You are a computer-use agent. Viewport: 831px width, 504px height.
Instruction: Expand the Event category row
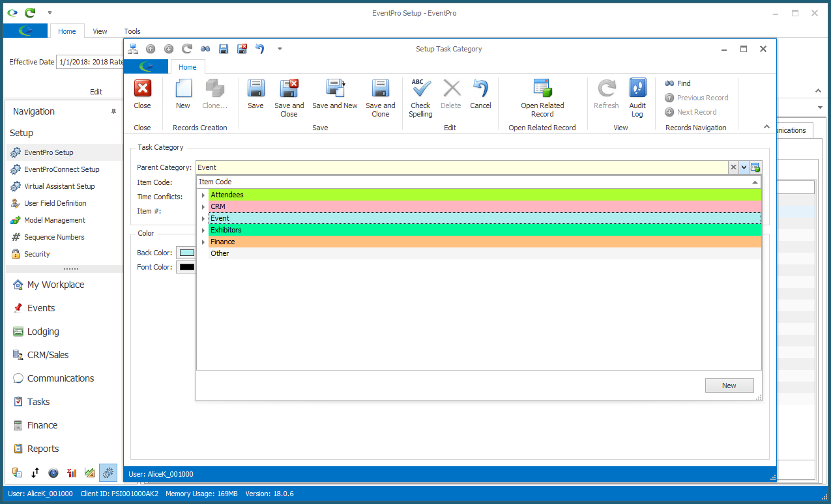(203, 218)
